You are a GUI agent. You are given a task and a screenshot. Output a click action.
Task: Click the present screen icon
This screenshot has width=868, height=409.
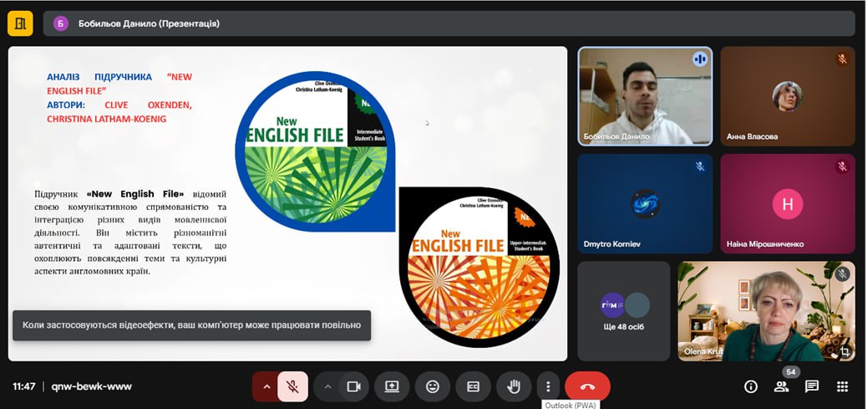392,386
